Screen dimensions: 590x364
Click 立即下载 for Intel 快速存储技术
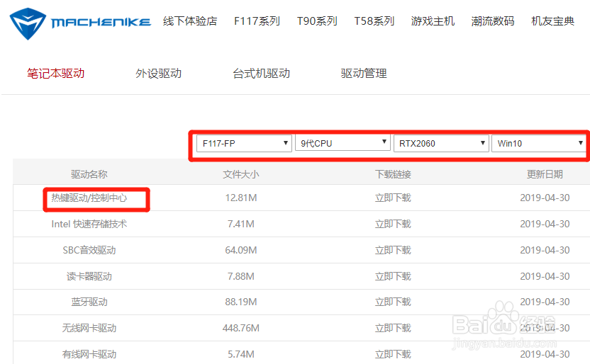(x=393, y=224)
